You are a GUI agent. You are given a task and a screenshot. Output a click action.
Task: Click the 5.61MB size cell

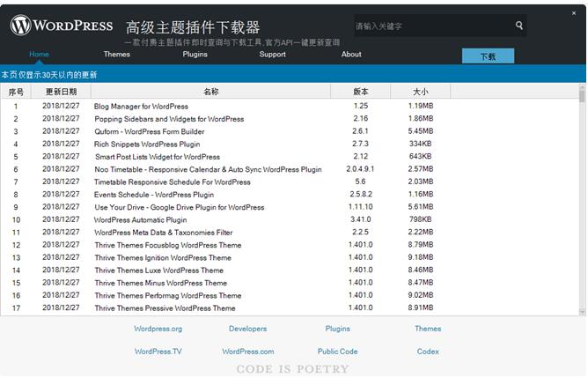pyautogui.click(x=421, y=207)
